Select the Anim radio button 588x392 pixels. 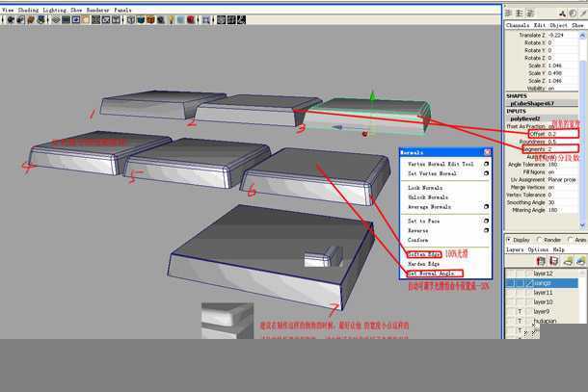(x=571, y=240)
